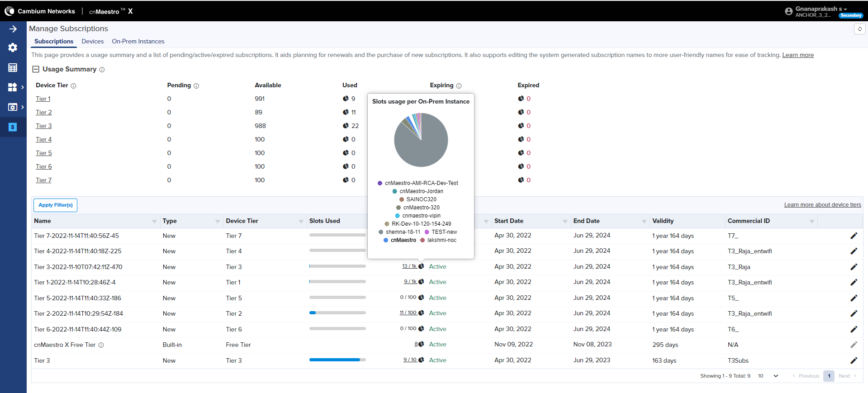
Task: Edit the last row Tier 3 subscription
Action: click(x=854, y=360)
